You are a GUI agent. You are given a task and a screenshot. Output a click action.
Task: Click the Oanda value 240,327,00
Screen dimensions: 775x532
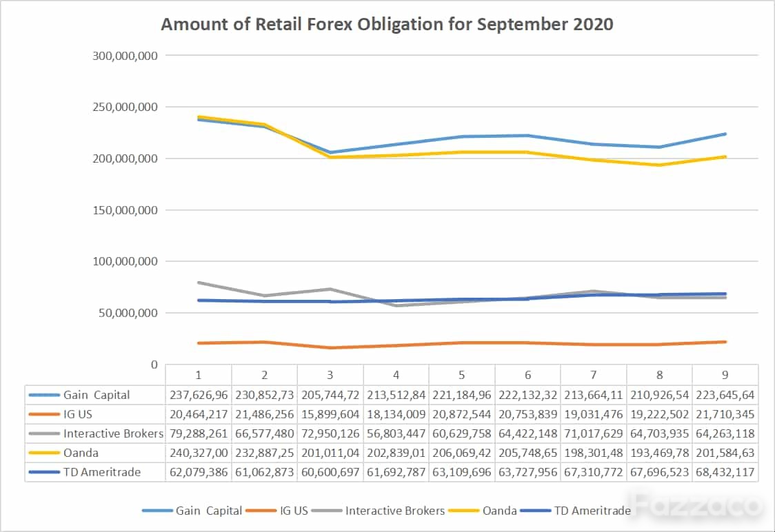(x=199, y=453)
